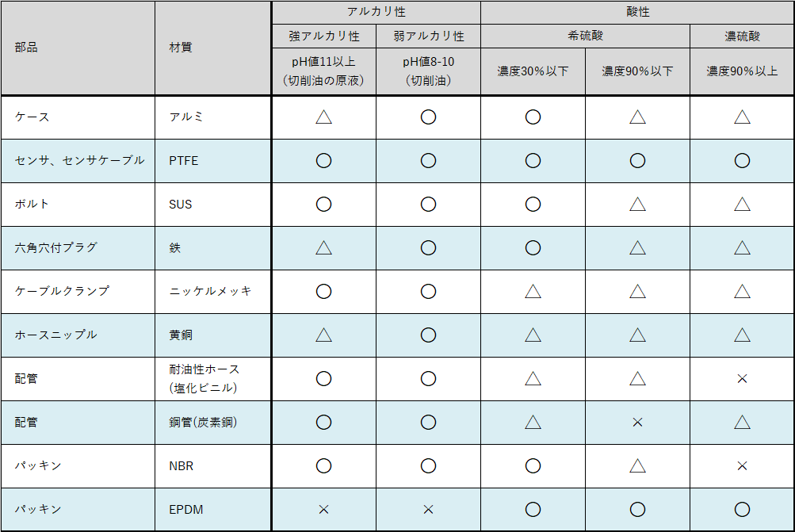Click the X mark for NBR under 濃度90%以上
Image resolution: width=795 pixels, height=532 pixels.
742,465
